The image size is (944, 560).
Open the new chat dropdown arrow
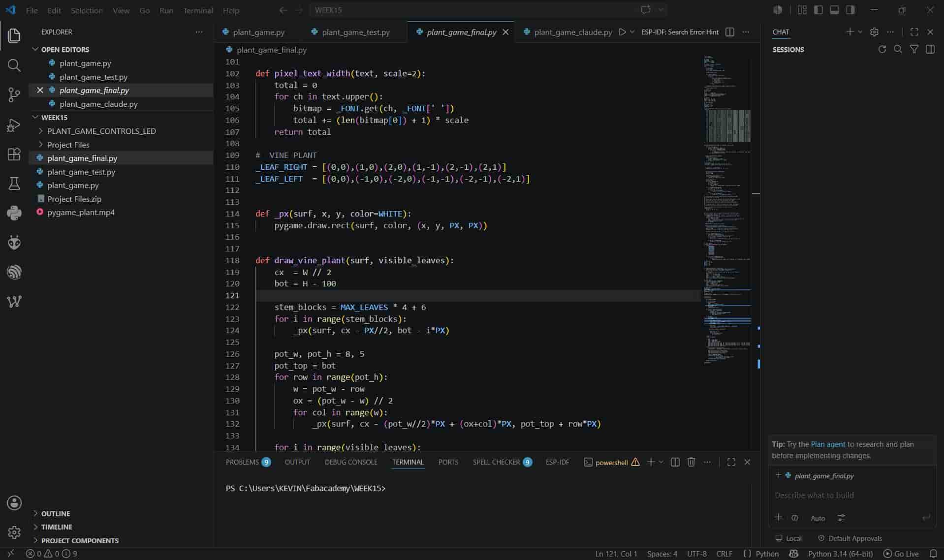point(860,32)
